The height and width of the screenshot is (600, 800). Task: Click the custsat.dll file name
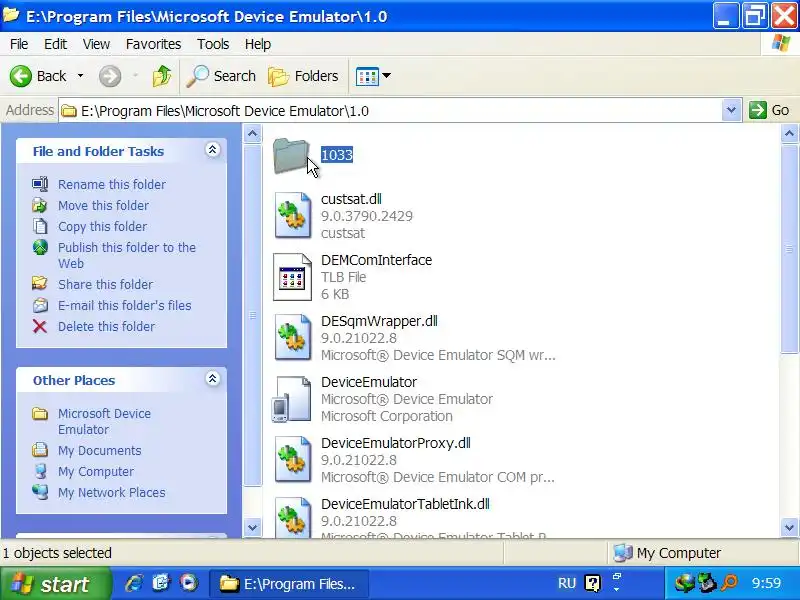(351, 199)
